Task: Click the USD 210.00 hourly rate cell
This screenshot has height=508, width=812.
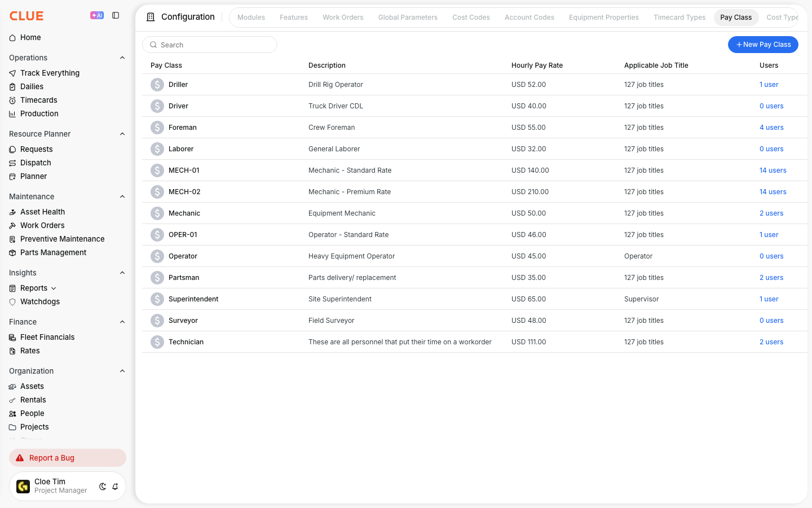Action: click(x=530, y=192)
